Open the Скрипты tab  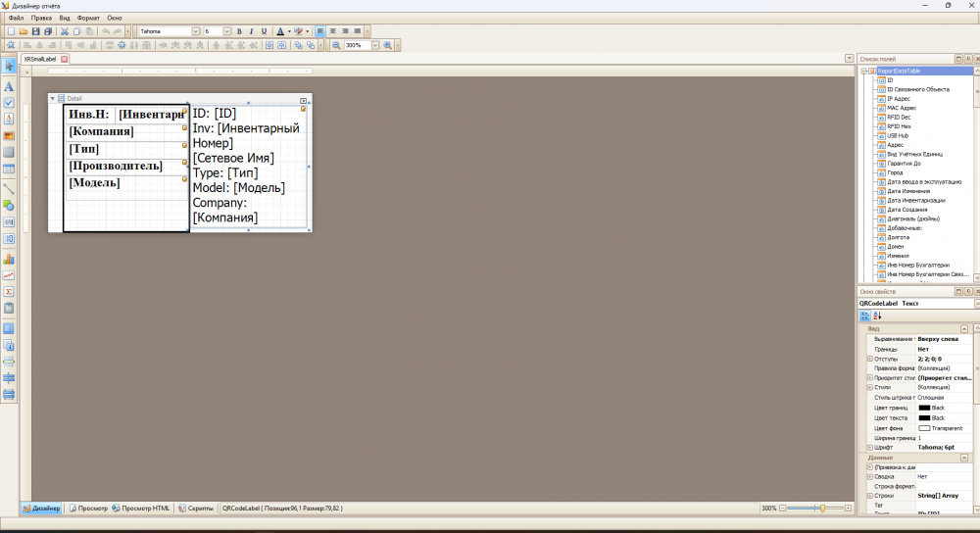[196, 508]
